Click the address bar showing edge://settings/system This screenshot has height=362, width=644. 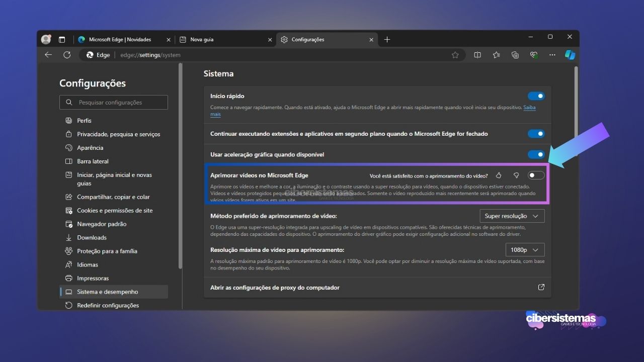point(272,55)
